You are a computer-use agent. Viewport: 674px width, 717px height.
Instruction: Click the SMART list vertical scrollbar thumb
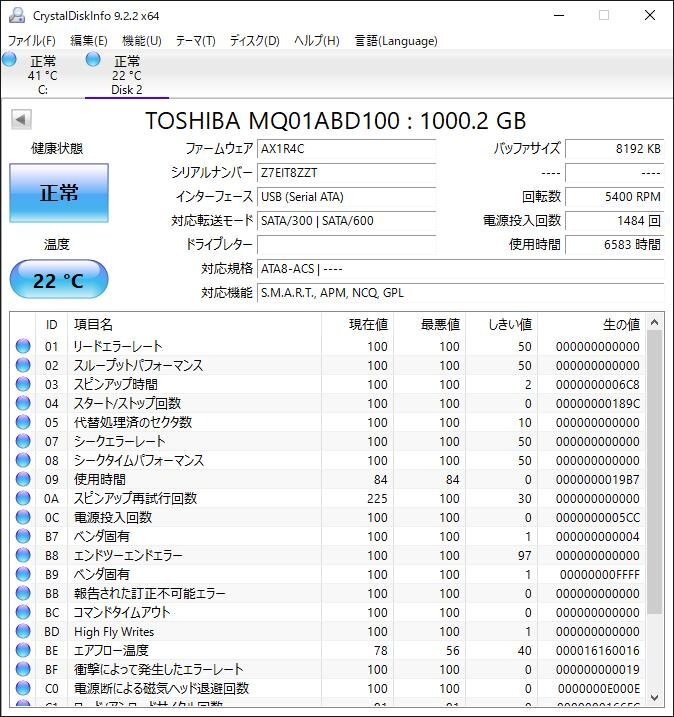pyautogui.click(x=654, y=472)
